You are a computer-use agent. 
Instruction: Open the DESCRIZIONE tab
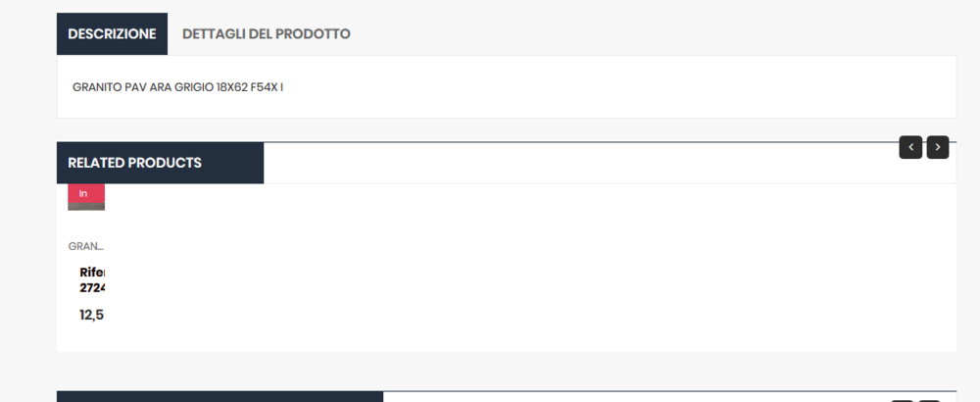[112, 33]
